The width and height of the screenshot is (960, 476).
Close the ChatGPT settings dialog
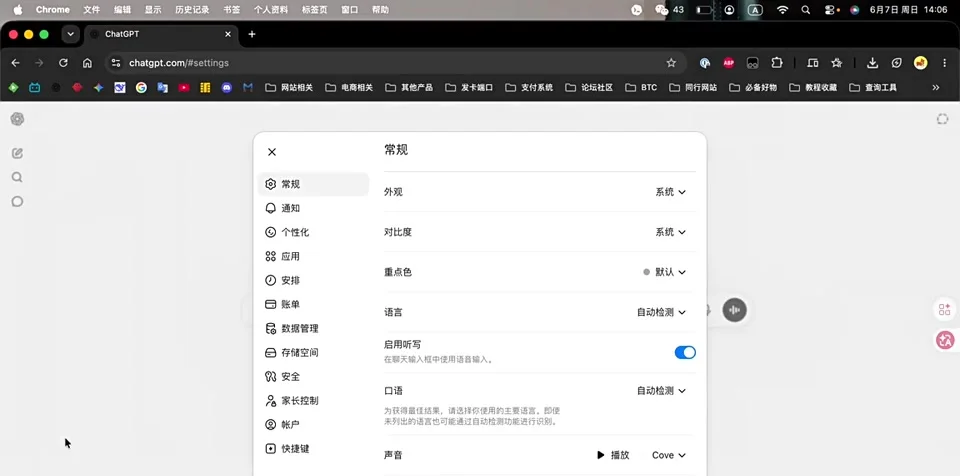[272, 152]
